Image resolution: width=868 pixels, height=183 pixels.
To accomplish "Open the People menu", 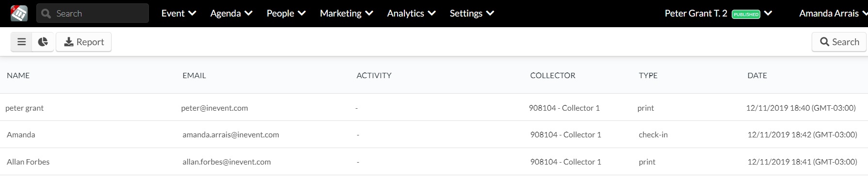I will click(x=286, y=13).
